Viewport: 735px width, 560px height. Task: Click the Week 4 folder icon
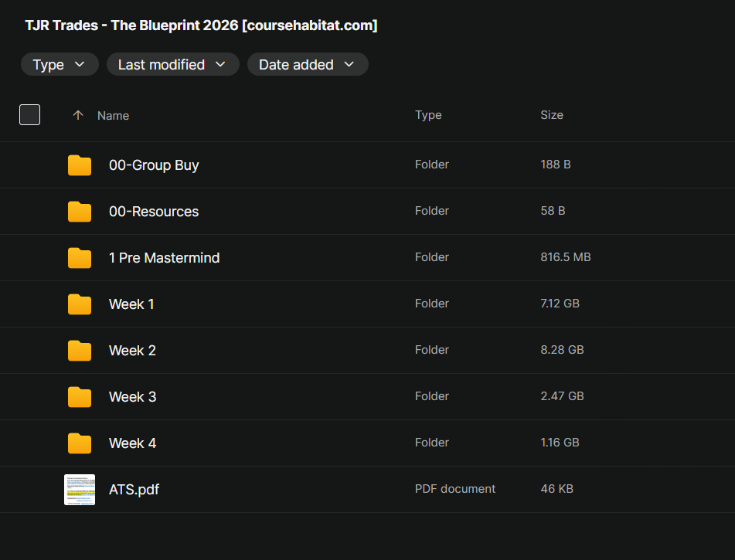(x=80, y=443)
